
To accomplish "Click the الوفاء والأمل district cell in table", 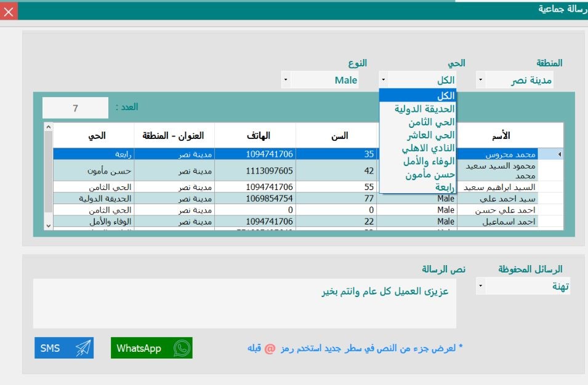I will [94, 221].
